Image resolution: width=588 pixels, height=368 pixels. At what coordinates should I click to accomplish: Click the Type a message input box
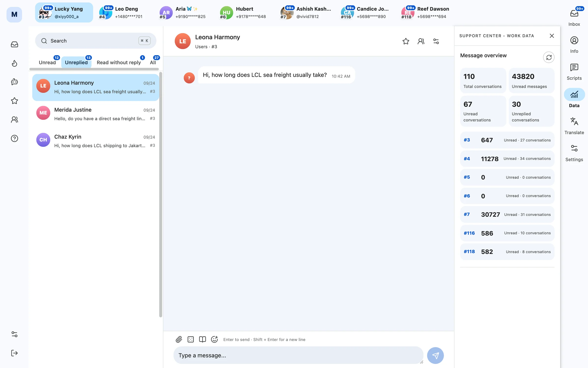tap(298, 355)
